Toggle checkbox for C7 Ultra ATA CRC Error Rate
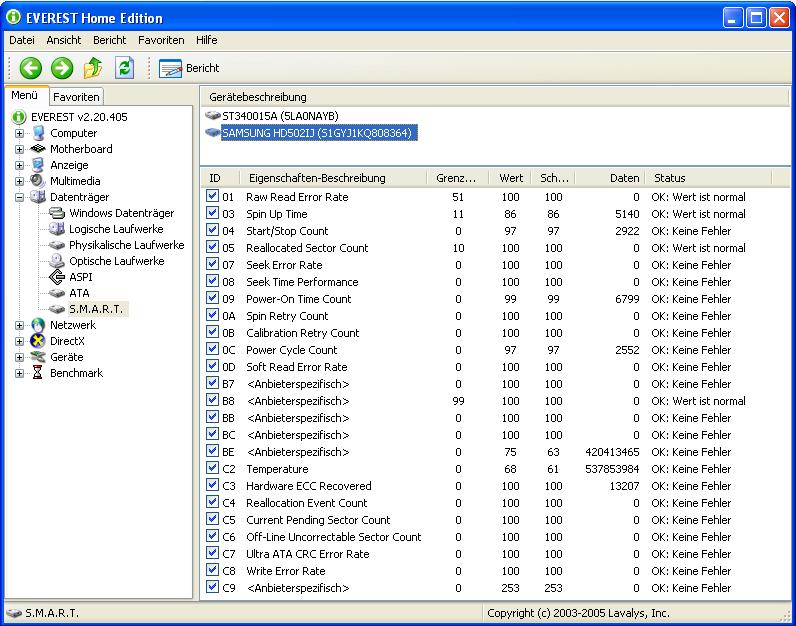This screenshot has width=796, height=626. tap(213, 553)
